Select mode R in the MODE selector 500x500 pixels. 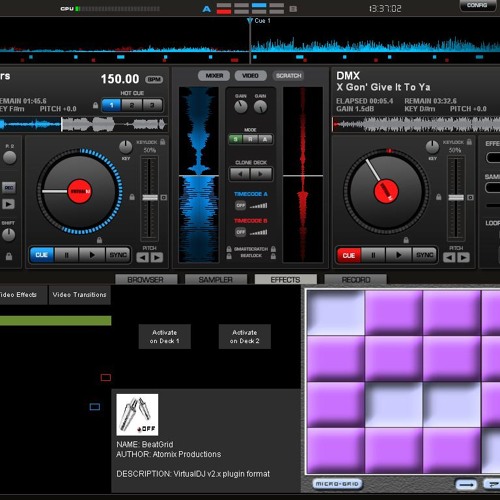250,139
